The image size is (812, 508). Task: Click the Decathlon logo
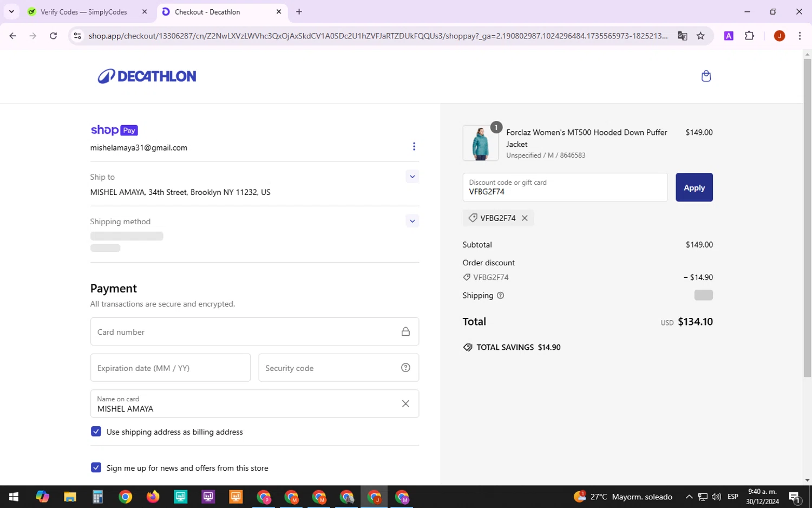tap(147, 76)
